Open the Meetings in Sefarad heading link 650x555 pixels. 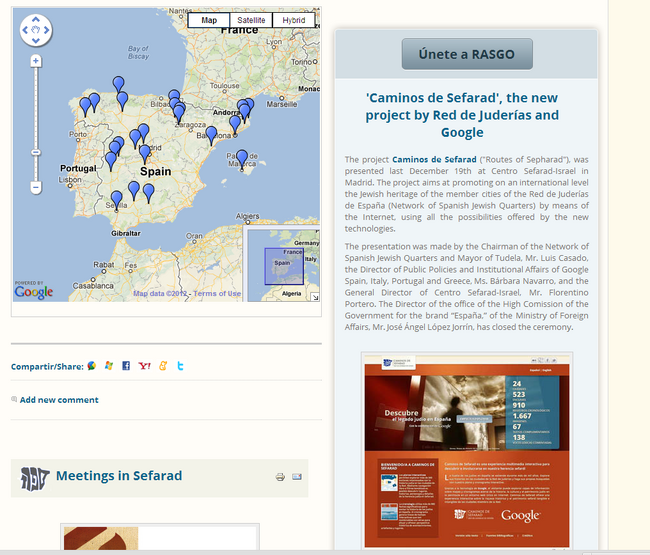coord(119,475)
